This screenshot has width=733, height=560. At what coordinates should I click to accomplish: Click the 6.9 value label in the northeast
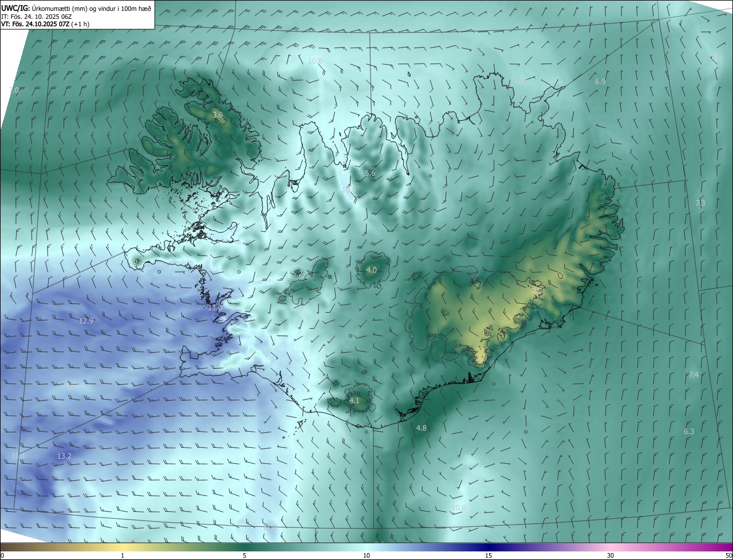click(600, 82)
